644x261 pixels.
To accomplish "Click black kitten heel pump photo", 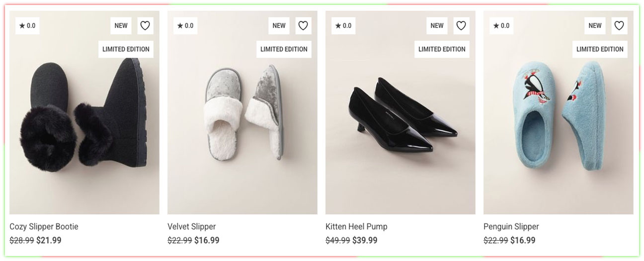I will coord(401,119).
